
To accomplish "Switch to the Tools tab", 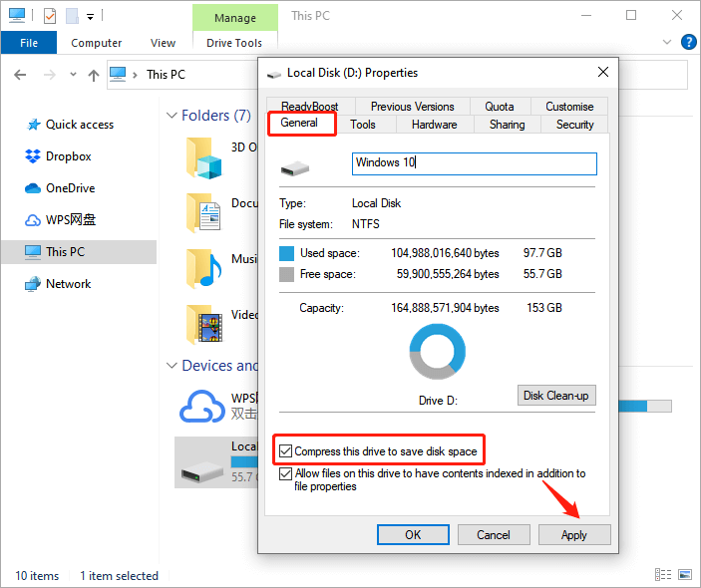I will tap(363, 125).
